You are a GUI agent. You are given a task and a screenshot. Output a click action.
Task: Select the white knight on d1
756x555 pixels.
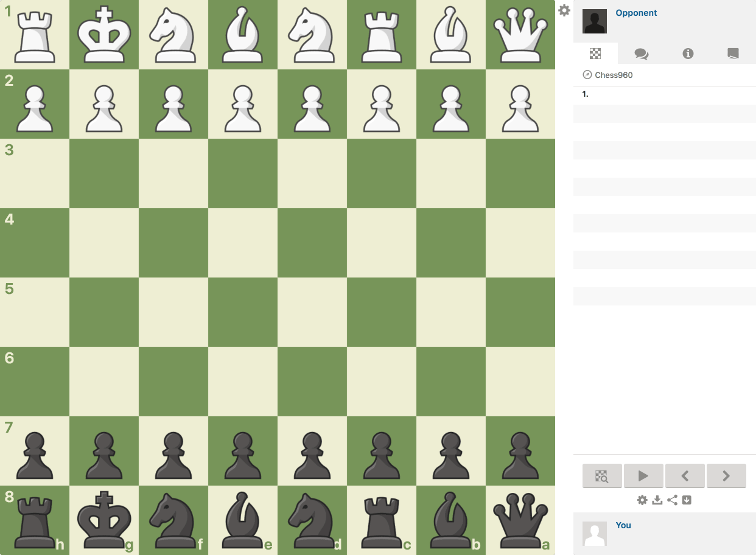(312, 35)
